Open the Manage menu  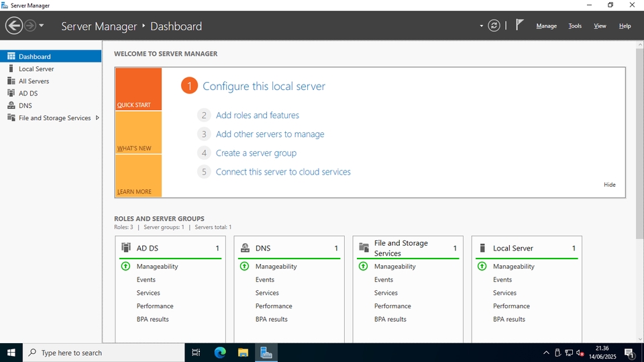(x=546, y=26)
